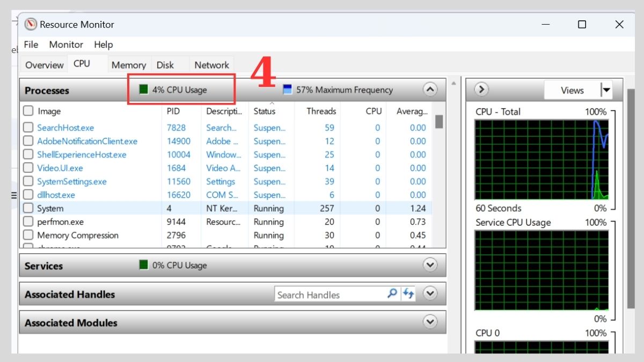Sort processes by the CPU column header
This screenshot has width=644, height=362.
373,111
